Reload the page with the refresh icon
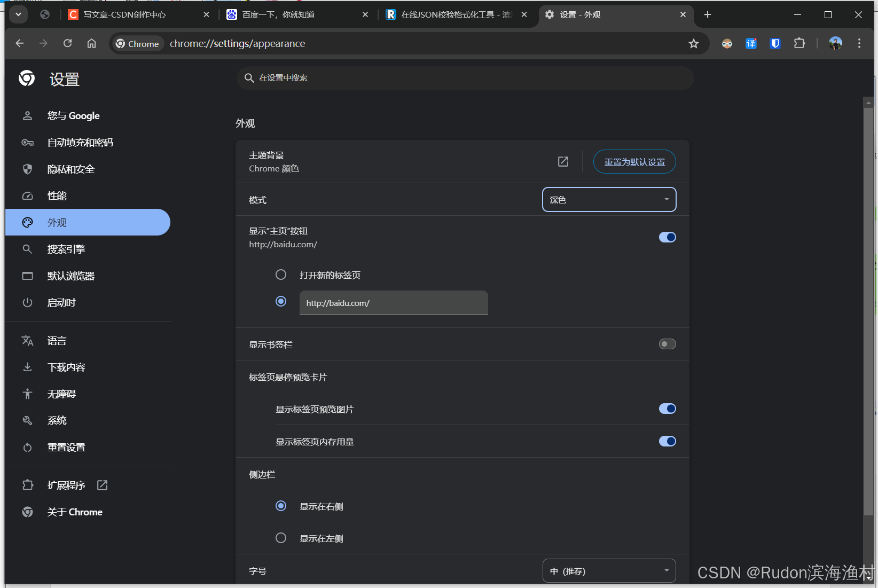Viewport: 878px width, 588px height. 67,43
